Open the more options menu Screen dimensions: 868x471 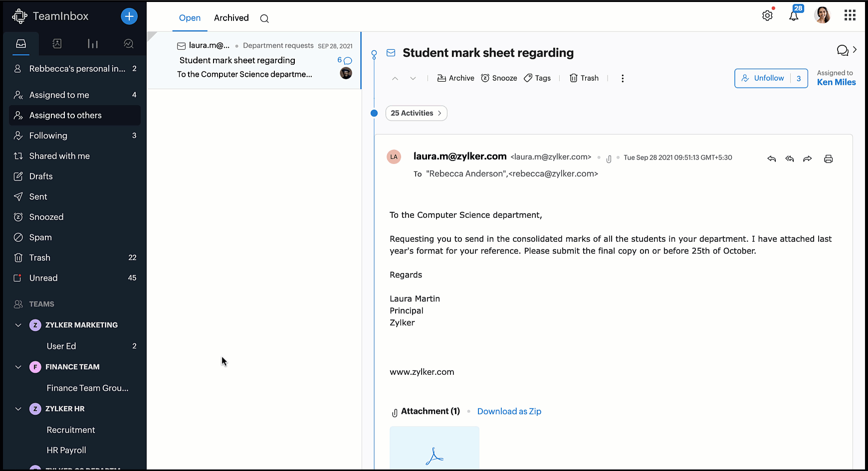pos(623,78)
